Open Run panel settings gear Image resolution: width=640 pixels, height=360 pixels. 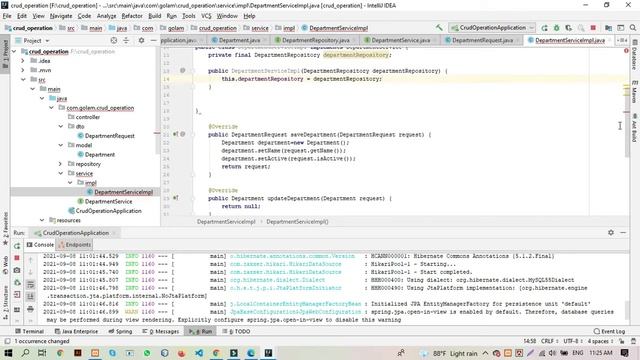pyautogui.click(x=611, y=233)
